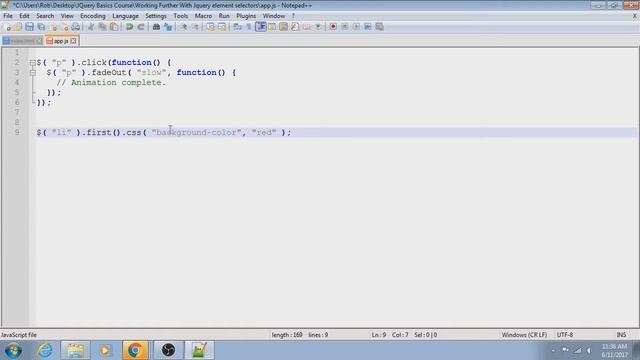Screen dimensions: 640x360
Task: Click Run macro multiple times icon
Action: pos(367,27)
